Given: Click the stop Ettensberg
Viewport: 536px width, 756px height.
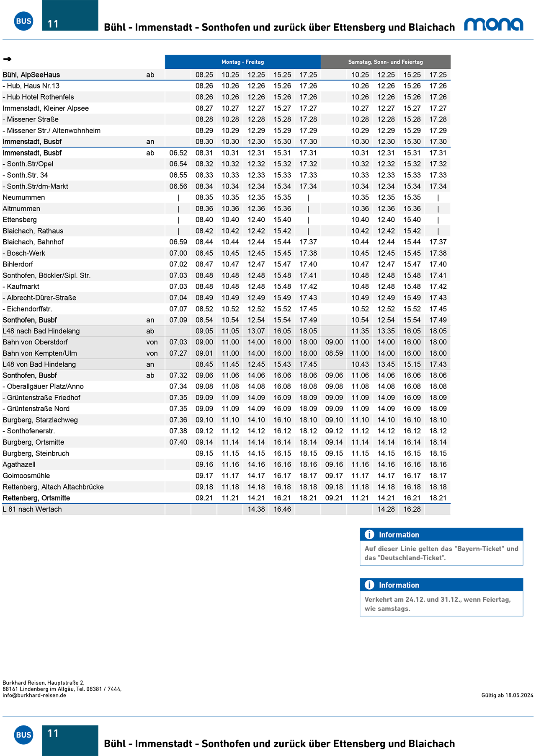Looking at the screenshot, I should coord(20,220).
